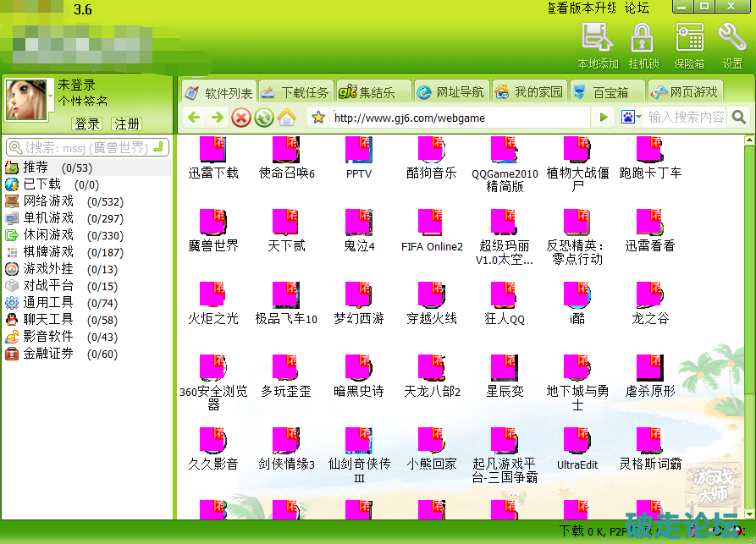Screen dimensions: 756x544
Task: Select 网络游戏 category in sidebar
Action: [48, 201]
